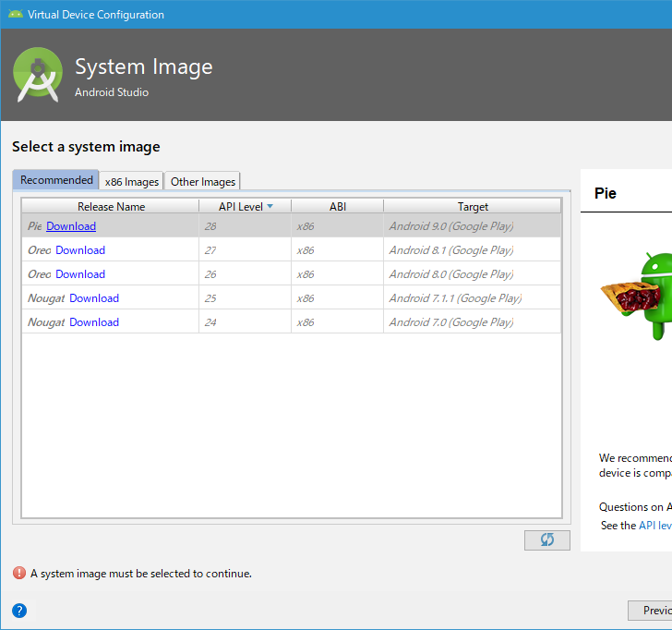672x630 pixels.
Task: Click the Release Name column header
Action: [x=111, y=207]
